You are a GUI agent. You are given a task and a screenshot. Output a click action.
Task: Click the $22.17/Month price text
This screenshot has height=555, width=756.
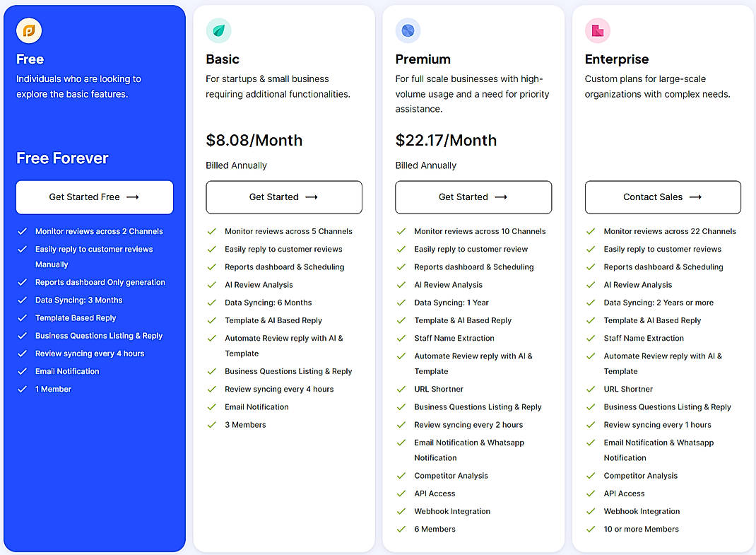446,140
